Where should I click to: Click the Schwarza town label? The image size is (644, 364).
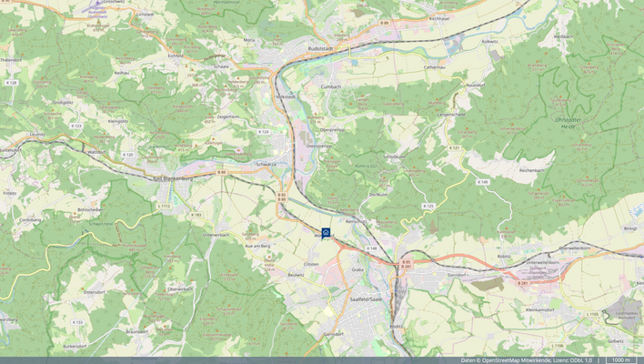pyautogui.click(x=266, y=164)
